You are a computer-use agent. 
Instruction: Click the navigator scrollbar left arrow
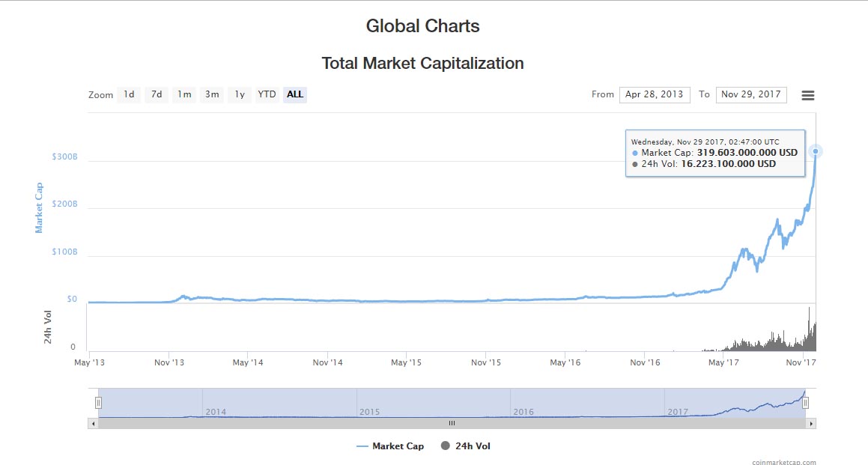93,423
